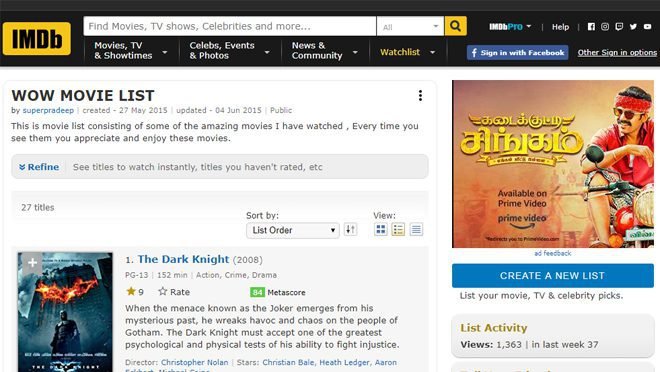Open IMDb Twitter icon
Screen dimensions: 660x372
633,27
